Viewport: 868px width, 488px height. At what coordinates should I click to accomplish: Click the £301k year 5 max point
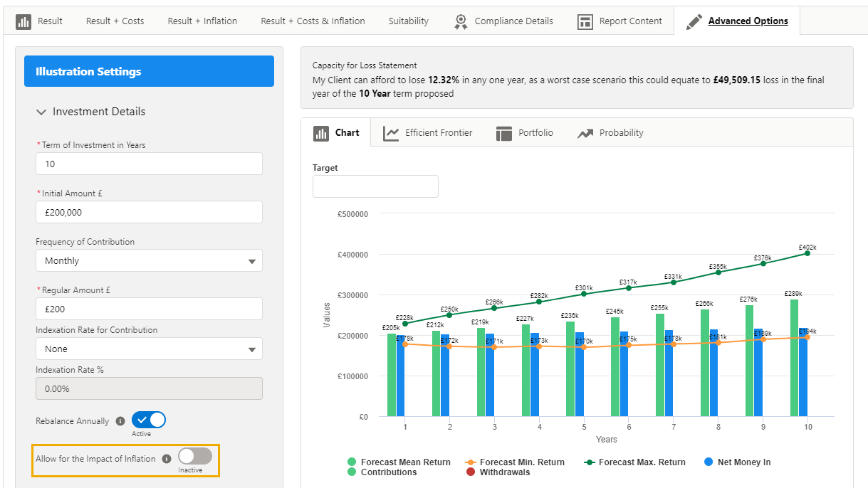584,294
